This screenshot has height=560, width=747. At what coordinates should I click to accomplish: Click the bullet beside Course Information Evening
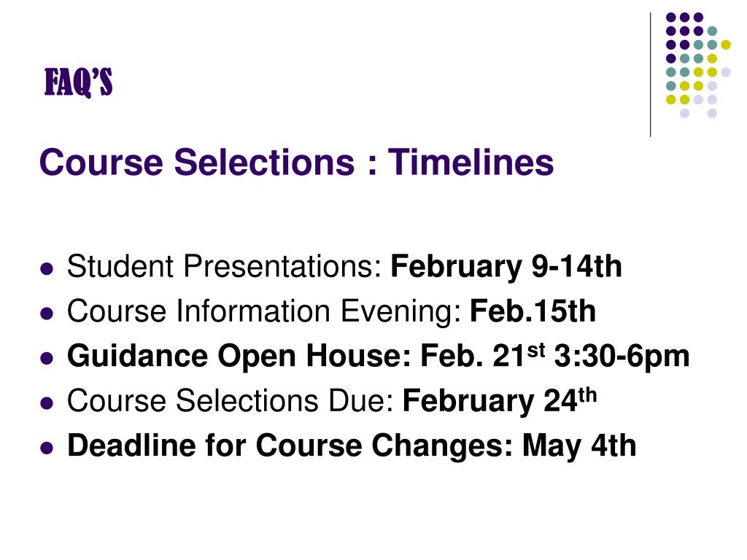click(x=47, y=314)
